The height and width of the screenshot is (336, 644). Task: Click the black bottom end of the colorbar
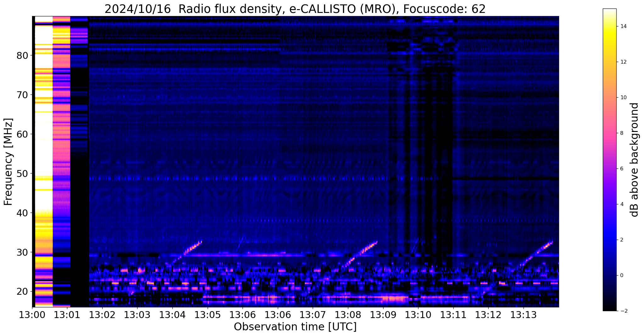(x=609, y=309)
